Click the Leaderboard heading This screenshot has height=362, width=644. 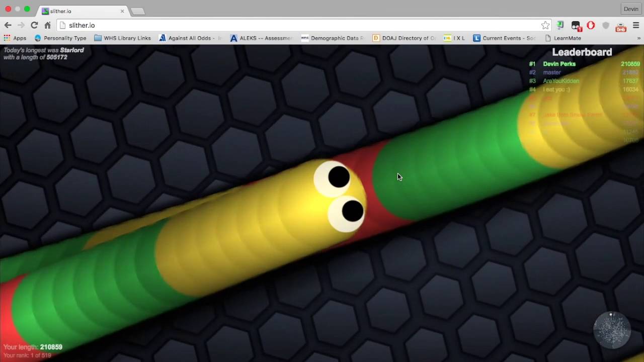[x=582, y=52]
